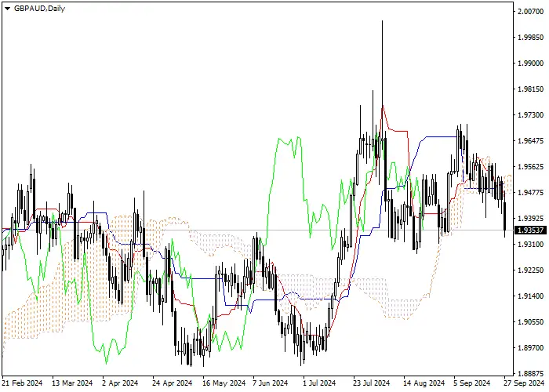This screenshot has width=549, height=392.
Task: Click the 1.95625 price scale label
Action: click(530, 166)
